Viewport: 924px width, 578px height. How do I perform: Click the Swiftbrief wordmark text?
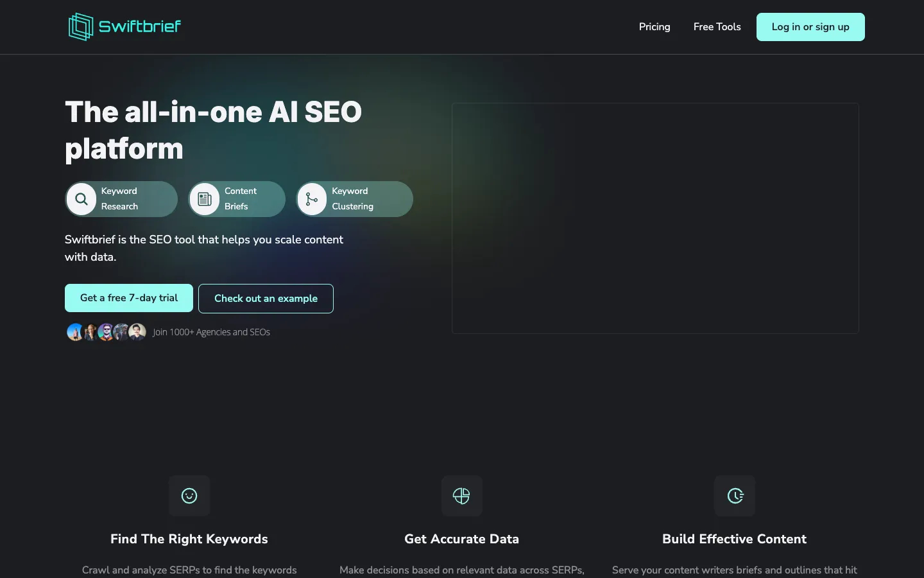click(x=140, y=26)
